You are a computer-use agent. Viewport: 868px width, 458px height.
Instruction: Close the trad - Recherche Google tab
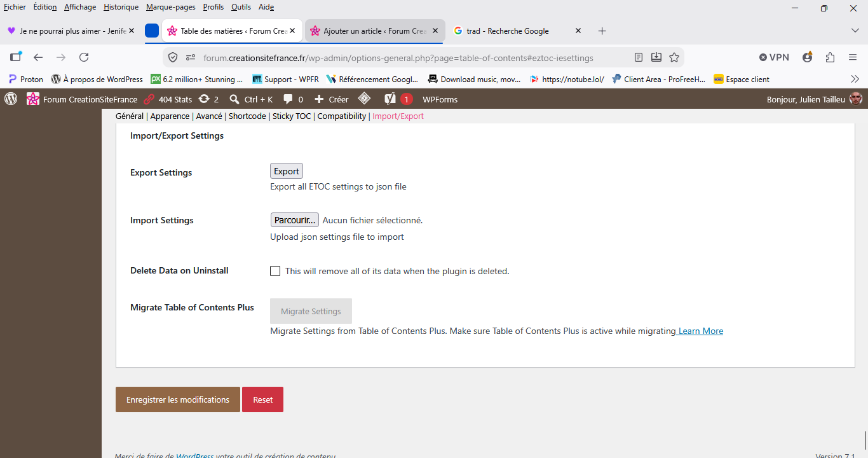click(x=578, y=31)
